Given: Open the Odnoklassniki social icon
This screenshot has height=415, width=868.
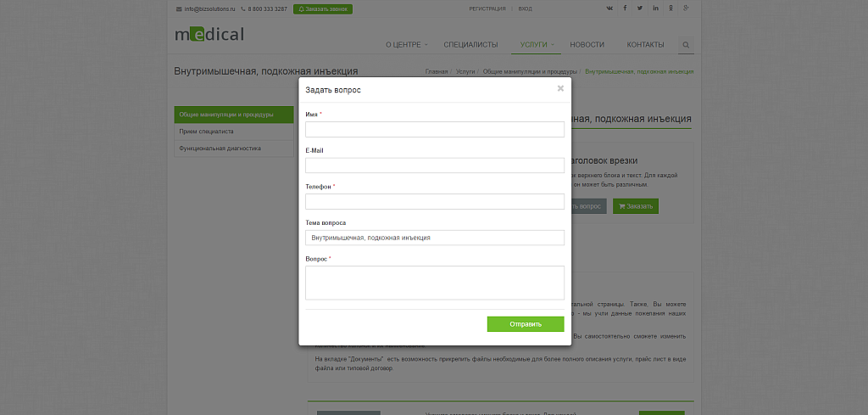Looking at the screenshot, I should pyautogui.click(x=671, y=8).
